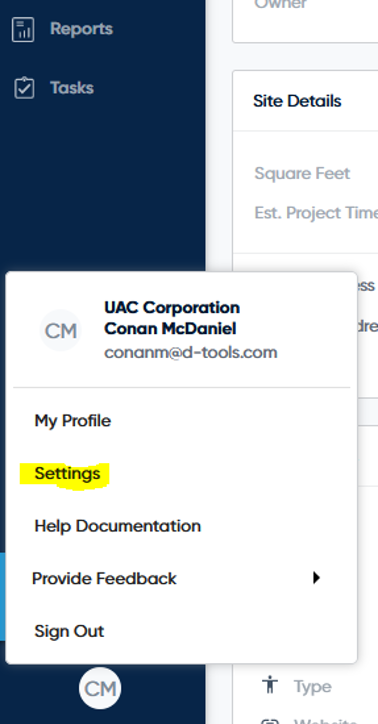Click the Est. Project Time field
Screen dimensions: 378x724
316,213
